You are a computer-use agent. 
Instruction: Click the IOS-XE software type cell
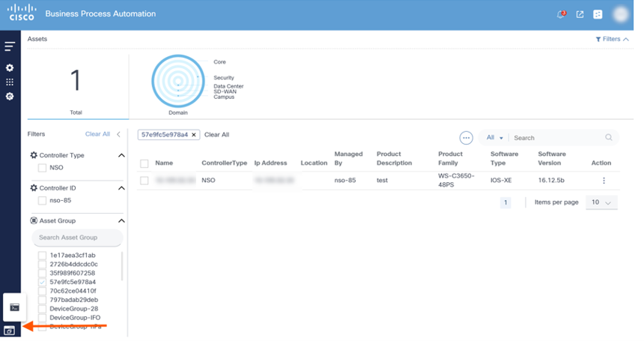(501, 181)
